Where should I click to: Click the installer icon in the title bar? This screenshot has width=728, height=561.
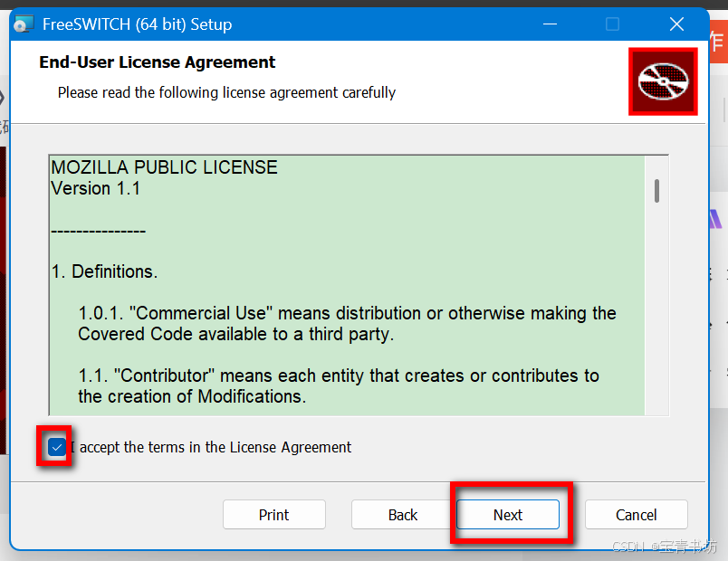pyautogui.click(x=24, y=24)
